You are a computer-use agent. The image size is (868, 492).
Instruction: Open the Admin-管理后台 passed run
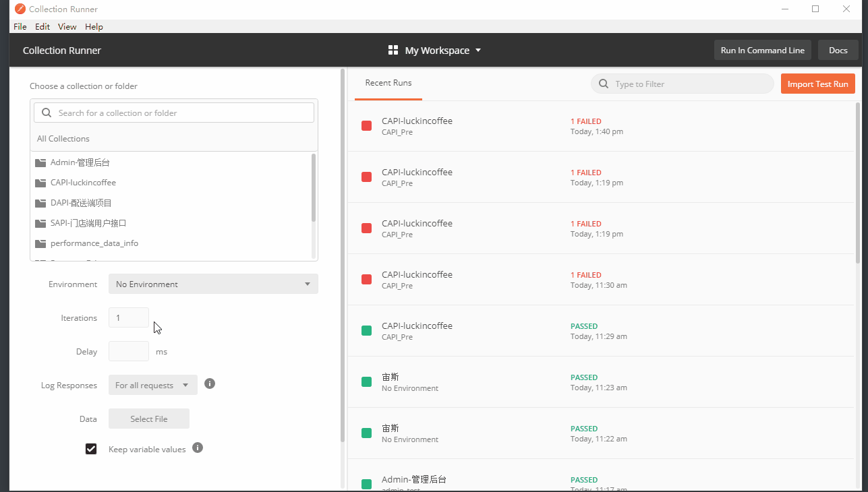pos(601,476)
